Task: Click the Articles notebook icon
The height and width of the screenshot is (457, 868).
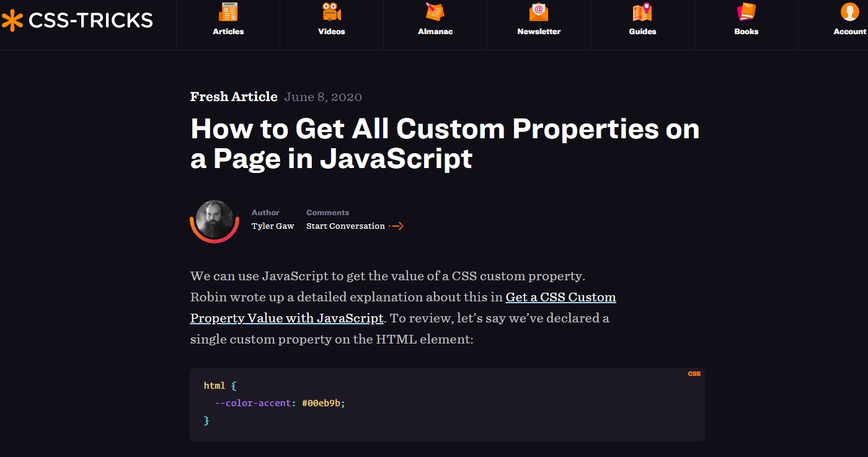Action: (x=228, y=12)
